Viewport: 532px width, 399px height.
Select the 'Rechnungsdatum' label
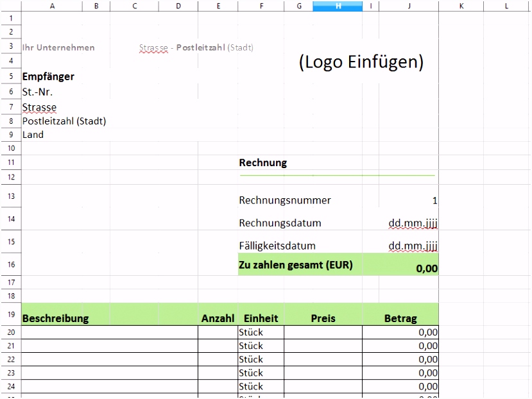click(x=280, y=223)
